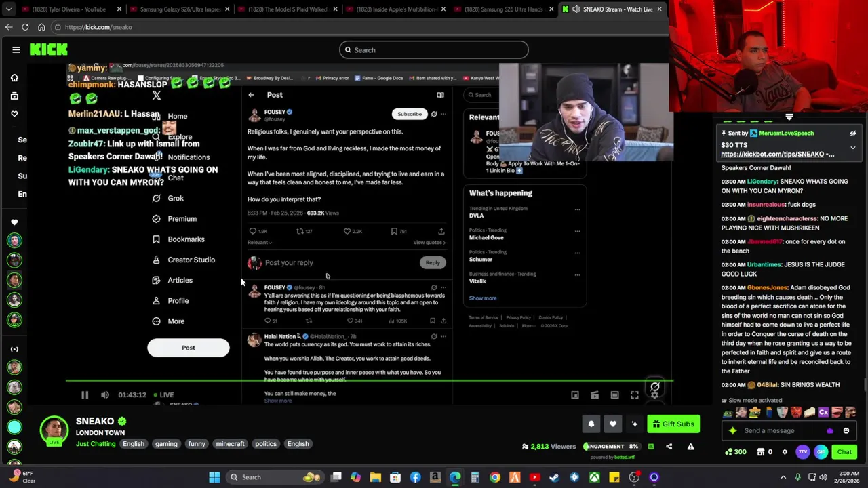Toggle stream notifications bell

pyautogui.click(x=591, y=424)
